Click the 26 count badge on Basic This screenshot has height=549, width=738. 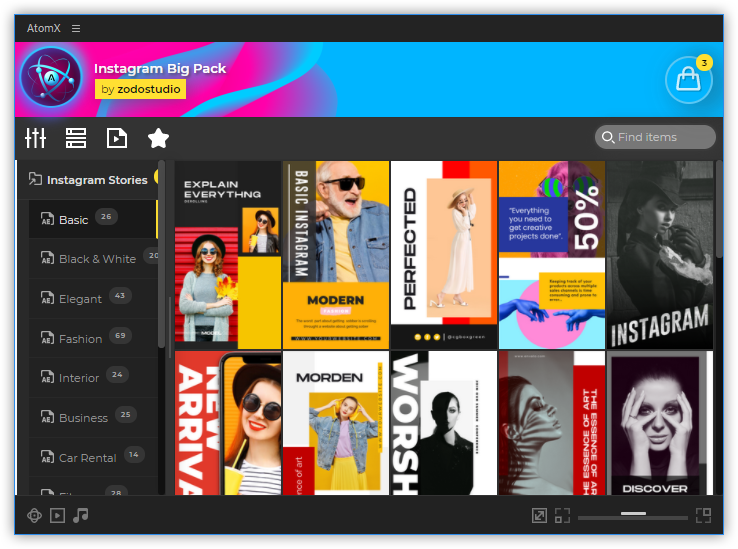[x=106, y=217]
